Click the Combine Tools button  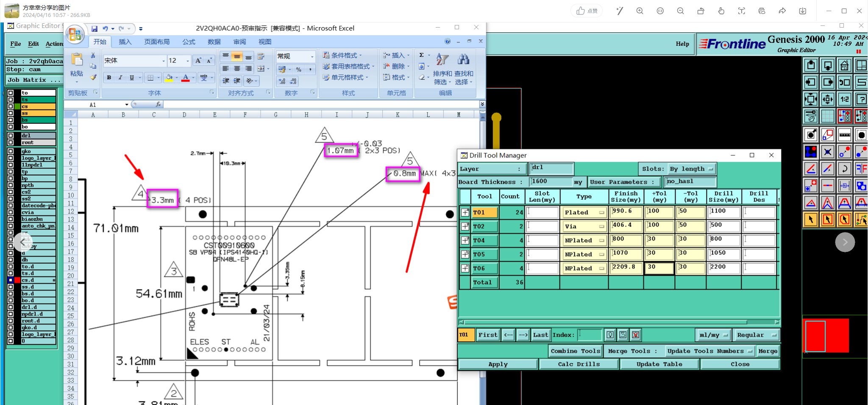tap(576, 351)
